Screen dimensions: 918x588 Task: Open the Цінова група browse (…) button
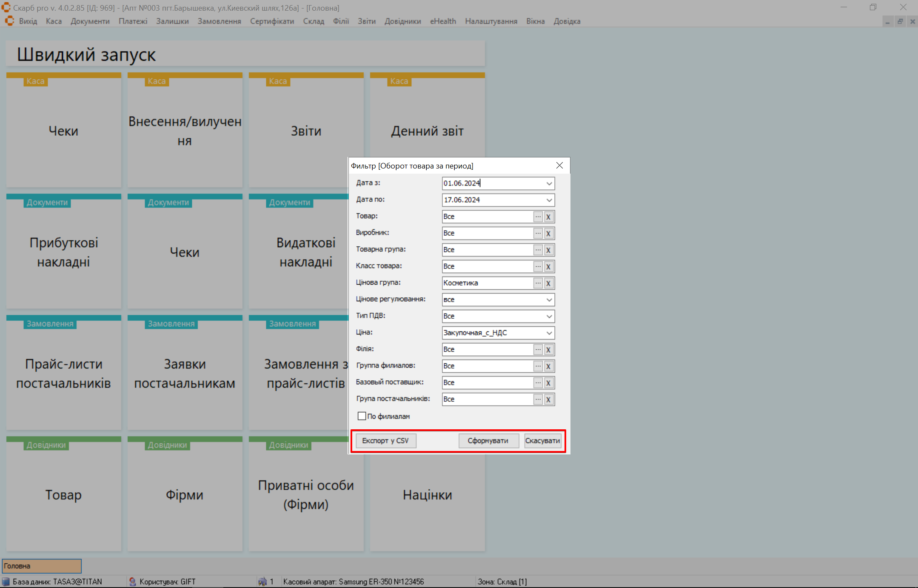point(538,283)
